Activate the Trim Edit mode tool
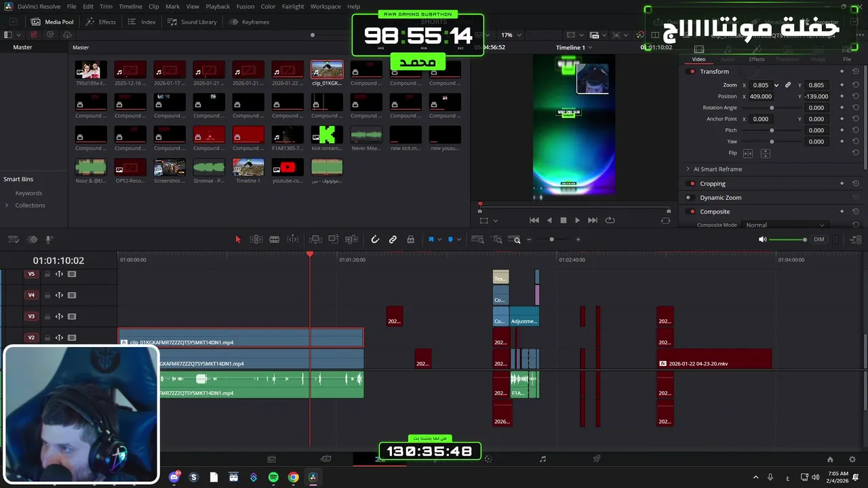This screenshot has width=868, height=488. pos(256,239)
